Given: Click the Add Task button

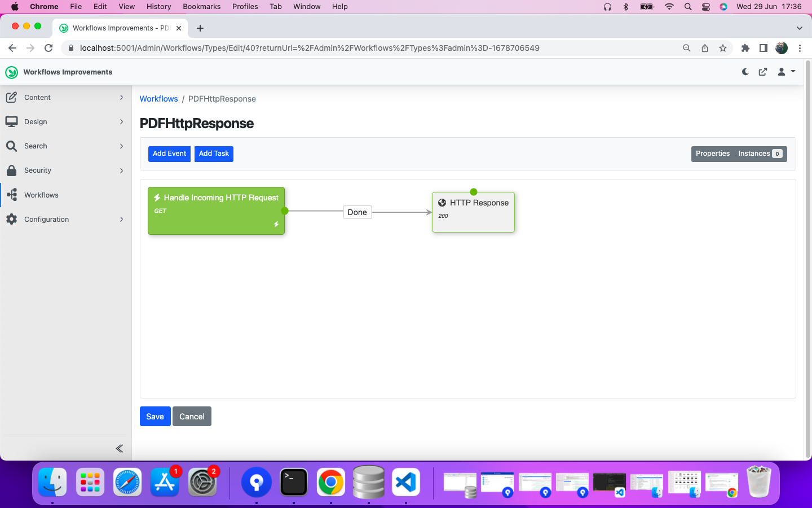Looking at the screenshot, I should click(x=214, y=154).
